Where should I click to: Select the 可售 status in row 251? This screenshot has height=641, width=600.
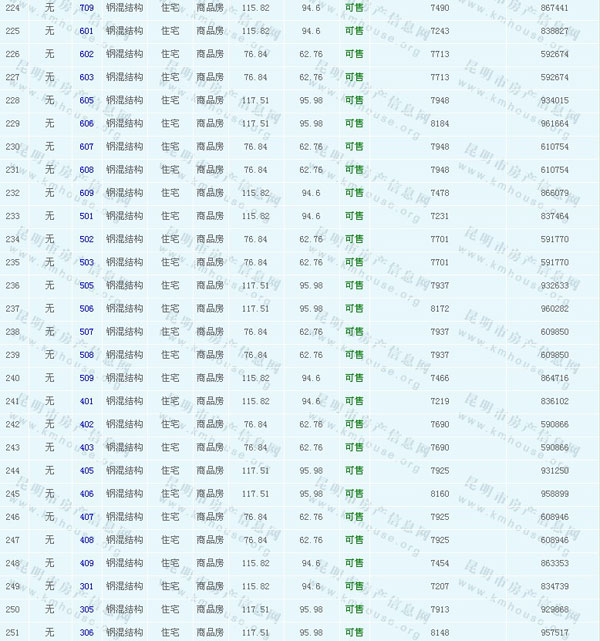coord(354,633)
